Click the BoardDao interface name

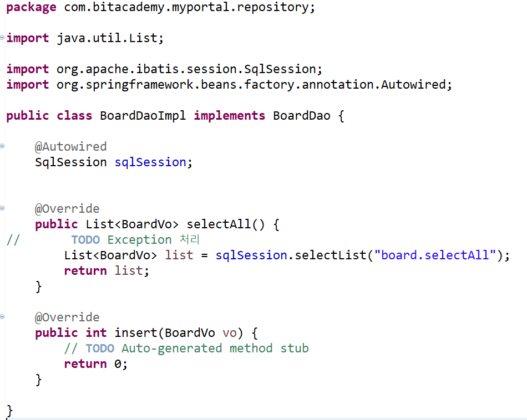[x=301, y=116]
